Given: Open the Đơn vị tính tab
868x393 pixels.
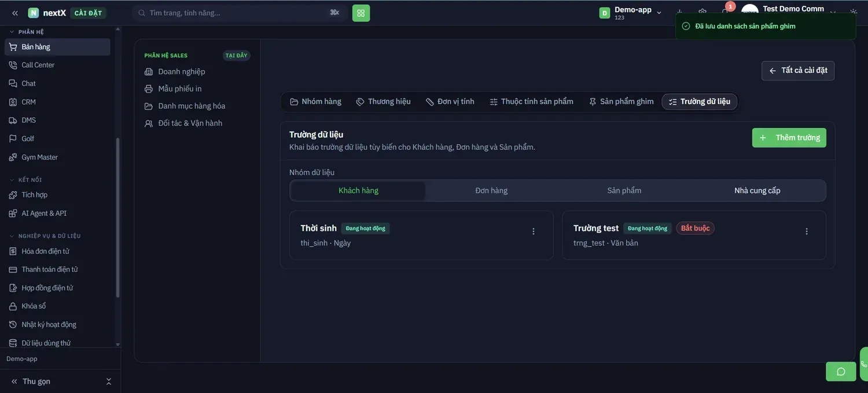Looking at the screenshot, I should (450, 102).
